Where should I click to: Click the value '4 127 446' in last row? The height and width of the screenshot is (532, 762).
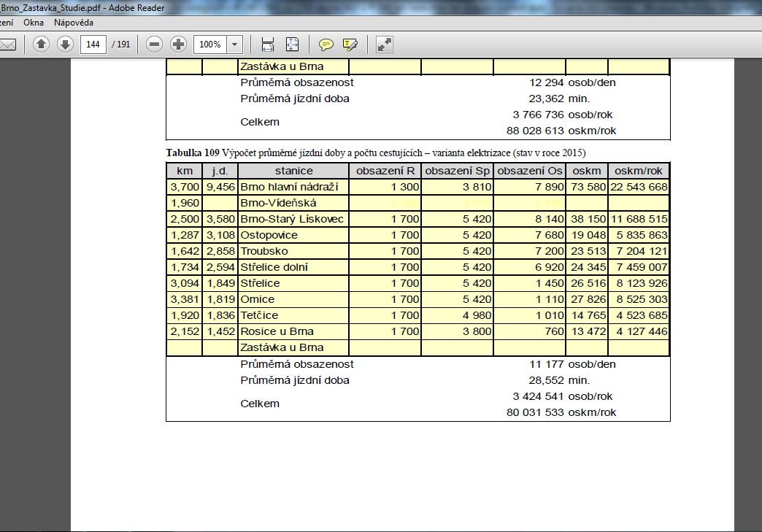(642, 331)
